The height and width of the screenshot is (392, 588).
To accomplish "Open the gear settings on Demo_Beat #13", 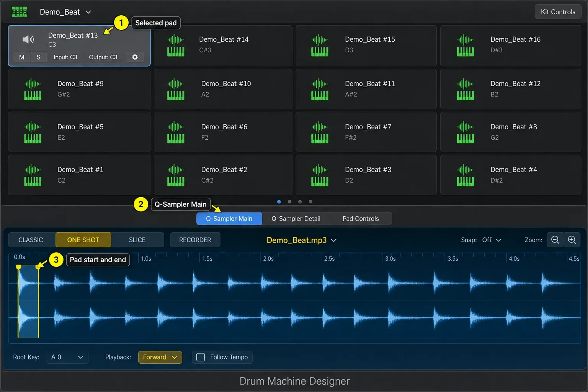I will [x=135, y=57].
